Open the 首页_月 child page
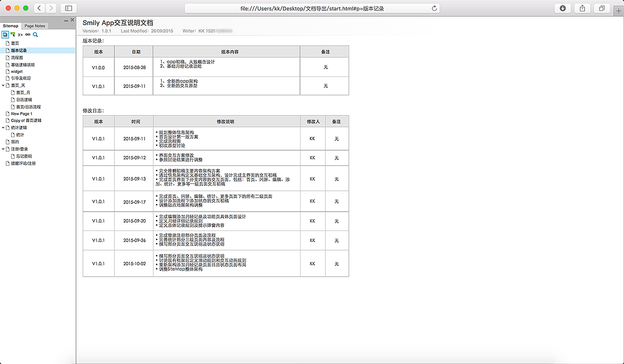Image resolution: width=624 pixels, height=364 pixels. 23,93
